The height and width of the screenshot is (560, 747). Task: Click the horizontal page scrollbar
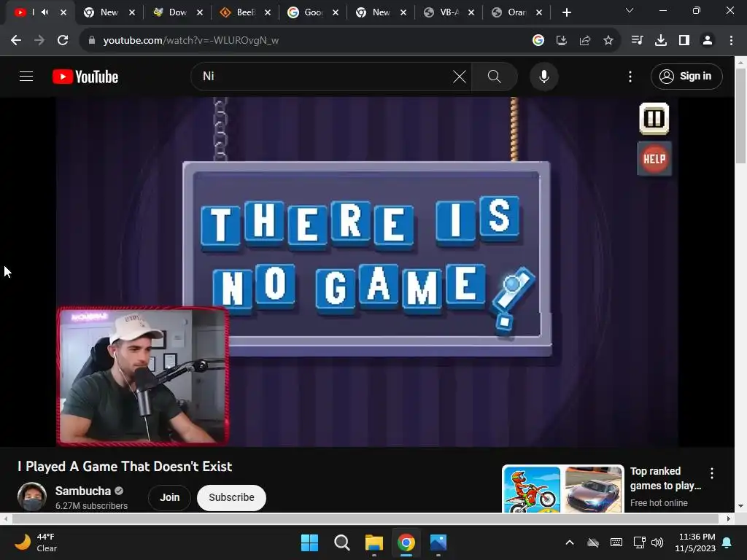[365, 518]
